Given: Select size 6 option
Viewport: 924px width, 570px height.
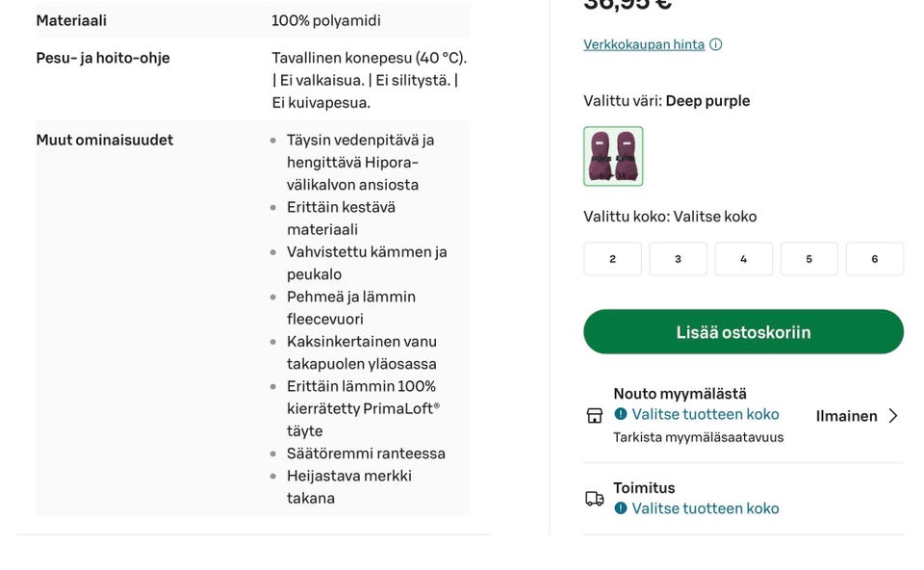Looking at the screenshot, I should point(874,258).
